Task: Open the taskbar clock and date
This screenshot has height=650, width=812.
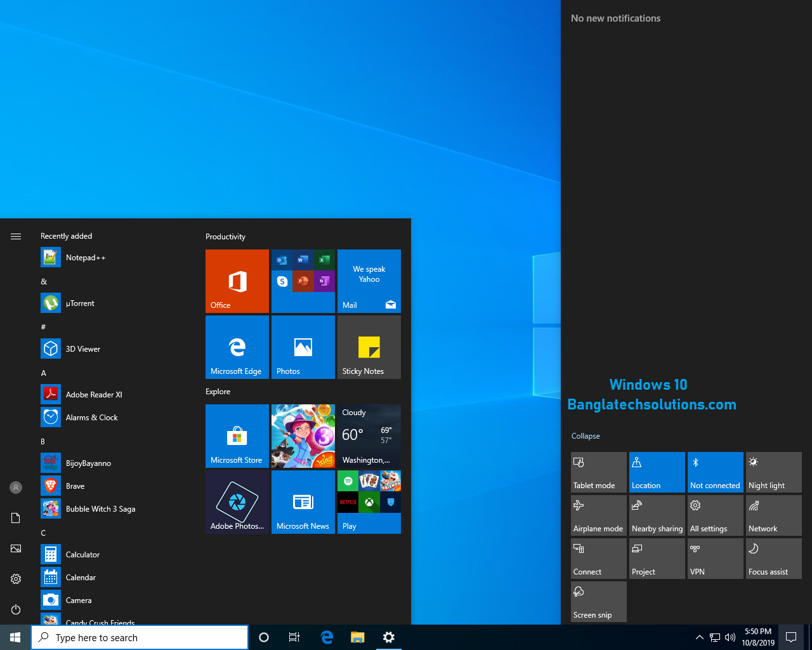Action: 758,637
